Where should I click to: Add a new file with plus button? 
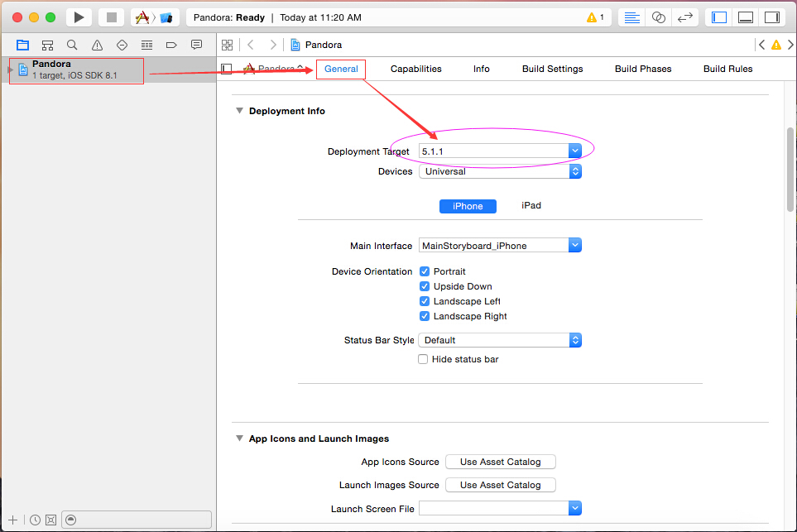click(x=13, y=520)
